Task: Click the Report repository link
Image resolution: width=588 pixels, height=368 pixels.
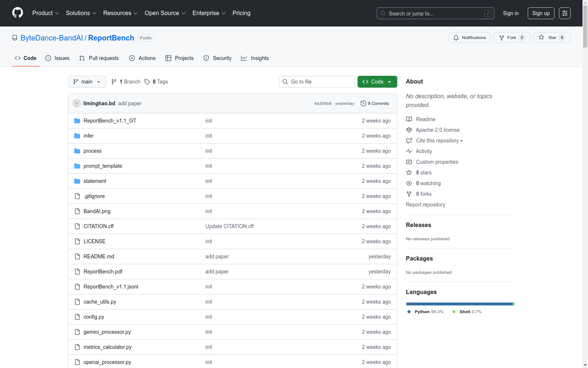Action: pyautogui.click(x=426, y=205)
